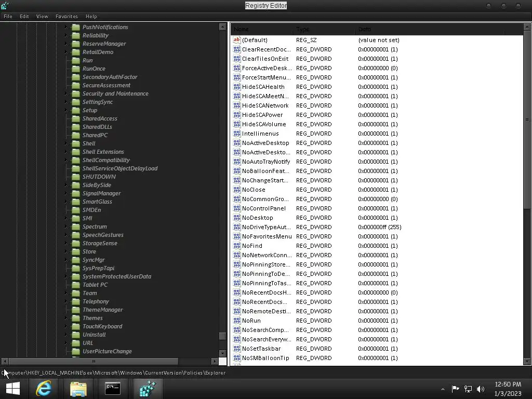This screenshot has width=532, height=399.
Task: Select the Shell Extensions folder icon
Action: point(76,152)
